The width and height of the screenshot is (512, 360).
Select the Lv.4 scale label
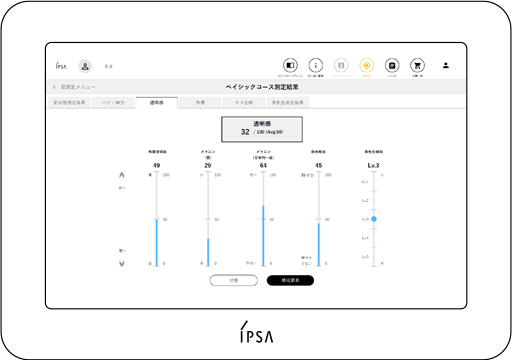[365, 238]
